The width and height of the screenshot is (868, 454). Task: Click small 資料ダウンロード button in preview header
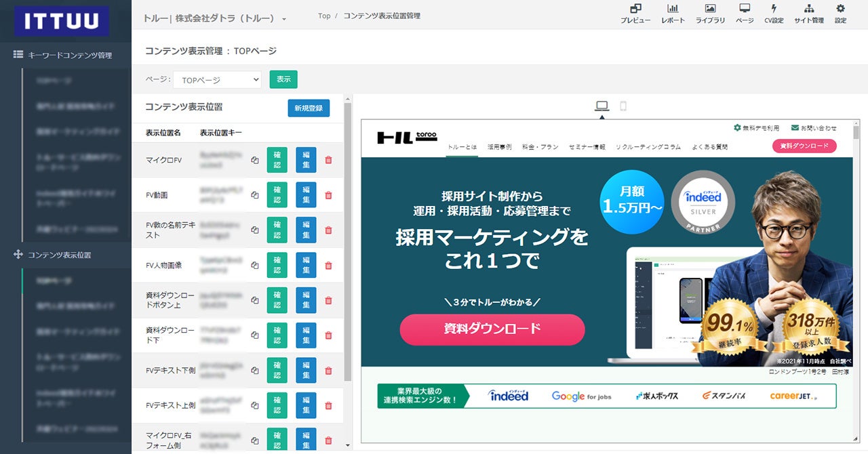[x=804, y=146]
